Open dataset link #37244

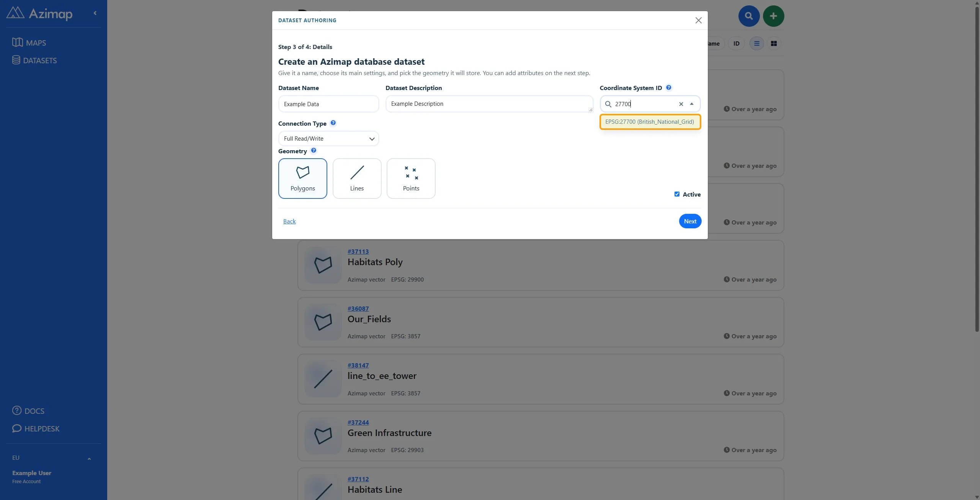click(358, 423)
